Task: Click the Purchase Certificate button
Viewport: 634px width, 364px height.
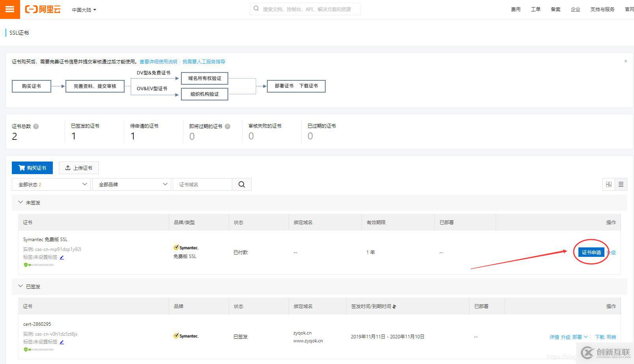Action: tap(32, 168)
